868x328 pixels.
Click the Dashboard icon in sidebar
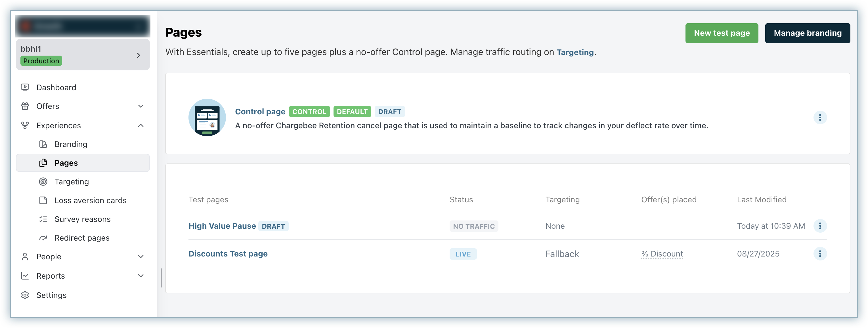(x=25, y=88)
